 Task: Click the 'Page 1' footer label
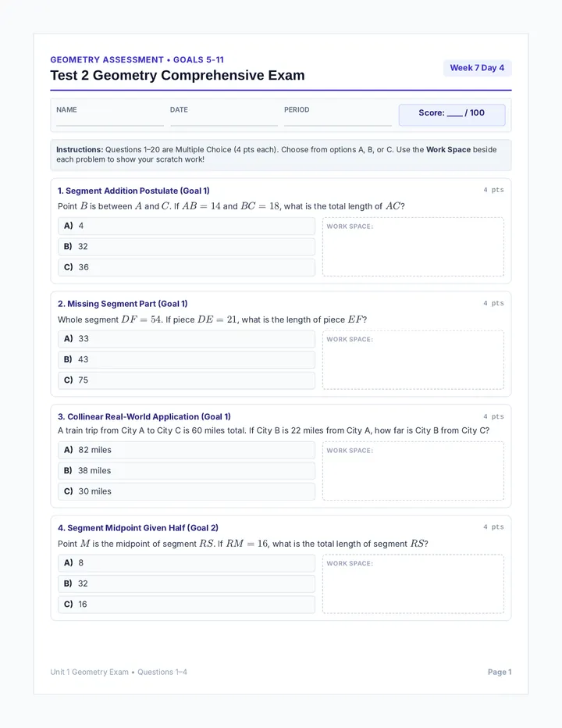tap(500, 672)
